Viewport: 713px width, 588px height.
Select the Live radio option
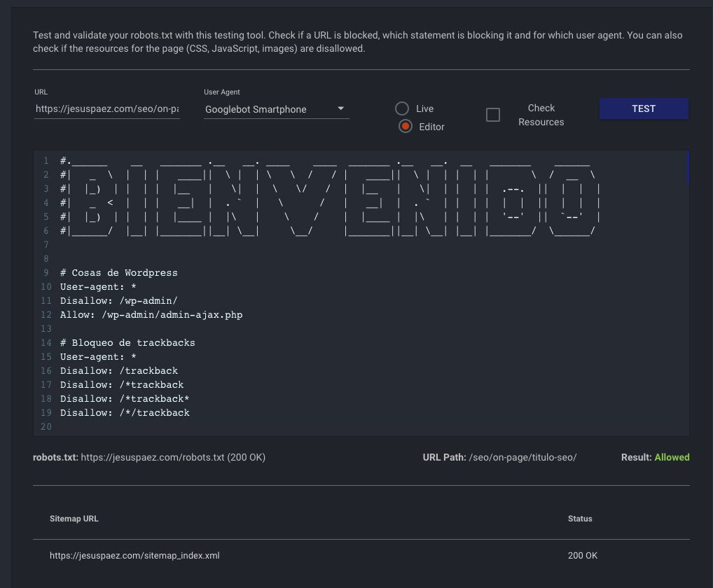point(401,108)
